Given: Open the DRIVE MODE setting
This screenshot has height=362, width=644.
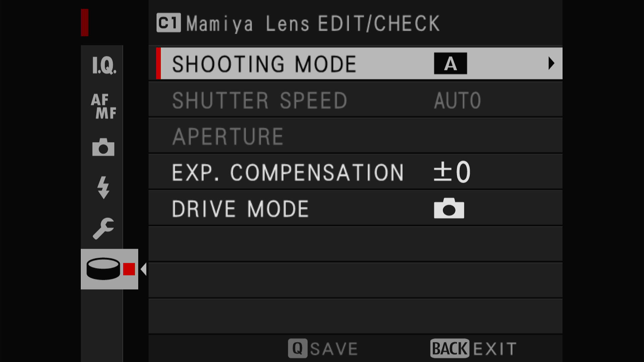Looking at the screenshot, I should (x=356, y=208).
